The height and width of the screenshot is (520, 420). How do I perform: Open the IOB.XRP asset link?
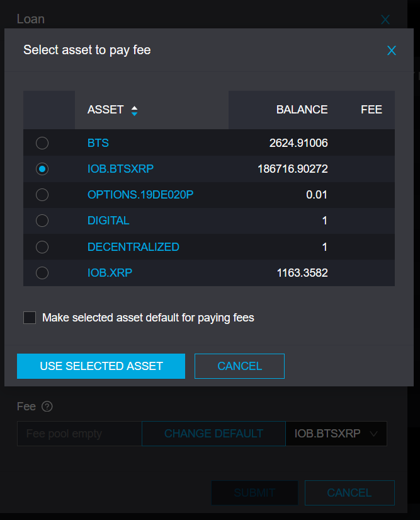[110, 273]
